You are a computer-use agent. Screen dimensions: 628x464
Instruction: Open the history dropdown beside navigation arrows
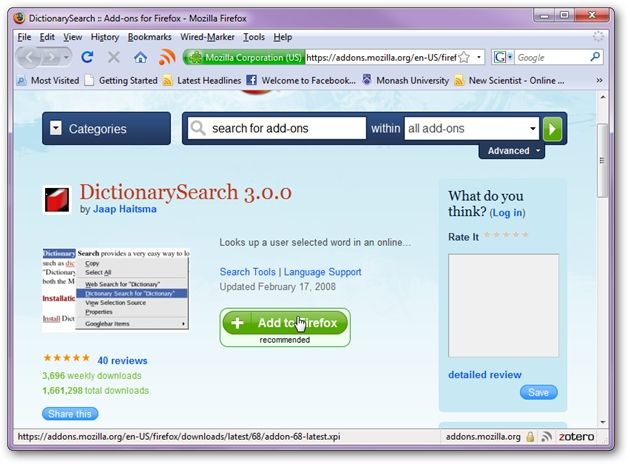tap(66, 58)
